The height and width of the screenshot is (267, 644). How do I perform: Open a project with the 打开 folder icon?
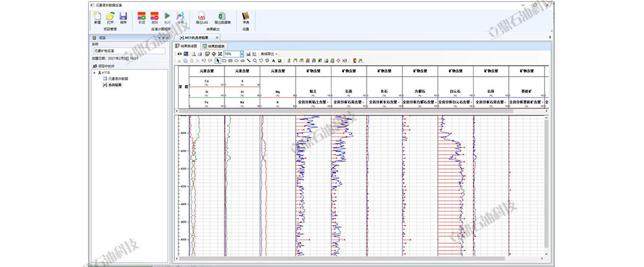point(110,16)
